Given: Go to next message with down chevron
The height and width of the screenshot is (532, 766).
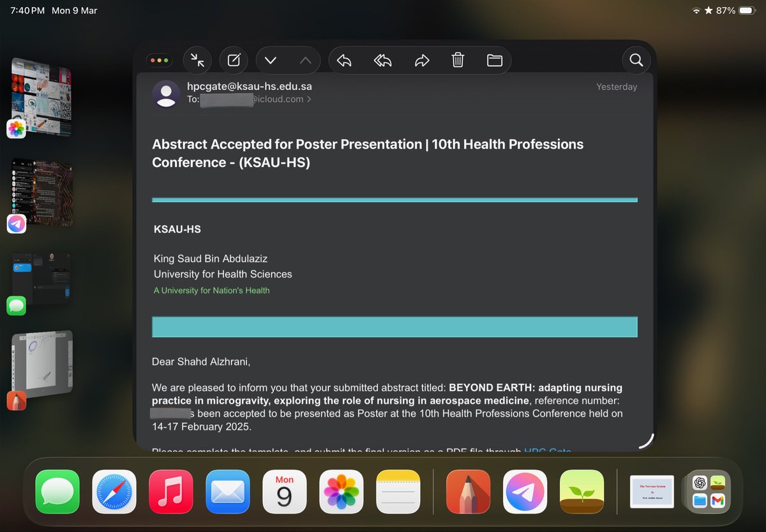Looking at the screenshot, I should coord(271,61).
